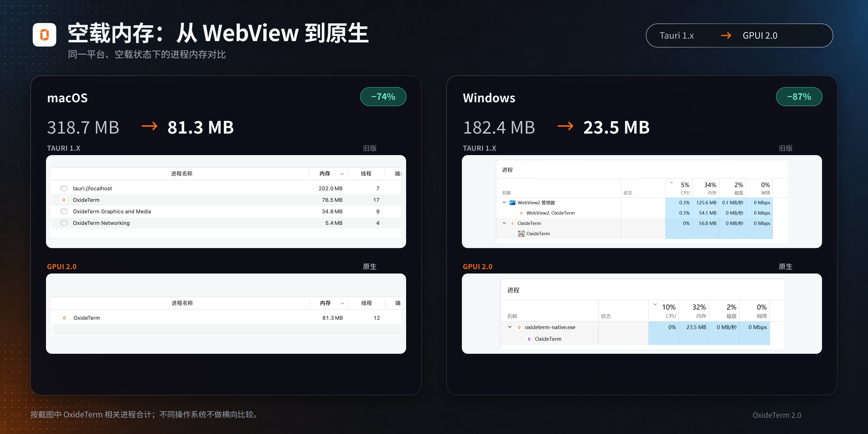Click the 23.5 MB cell in the task manager
This screenshot has width=868, height=434.
pos(696,327)
